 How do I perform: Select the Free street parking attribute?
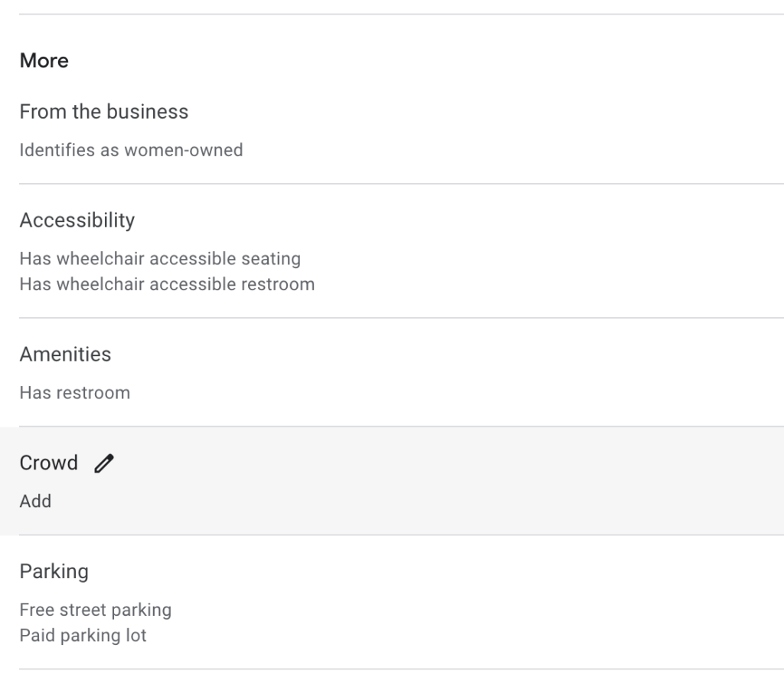point(95,610)
